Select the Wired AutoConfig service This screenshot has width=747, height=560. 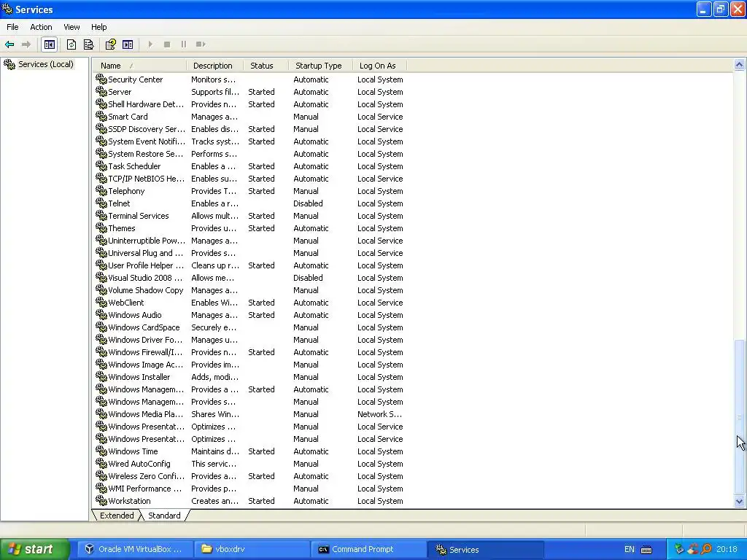click(250, 464)
